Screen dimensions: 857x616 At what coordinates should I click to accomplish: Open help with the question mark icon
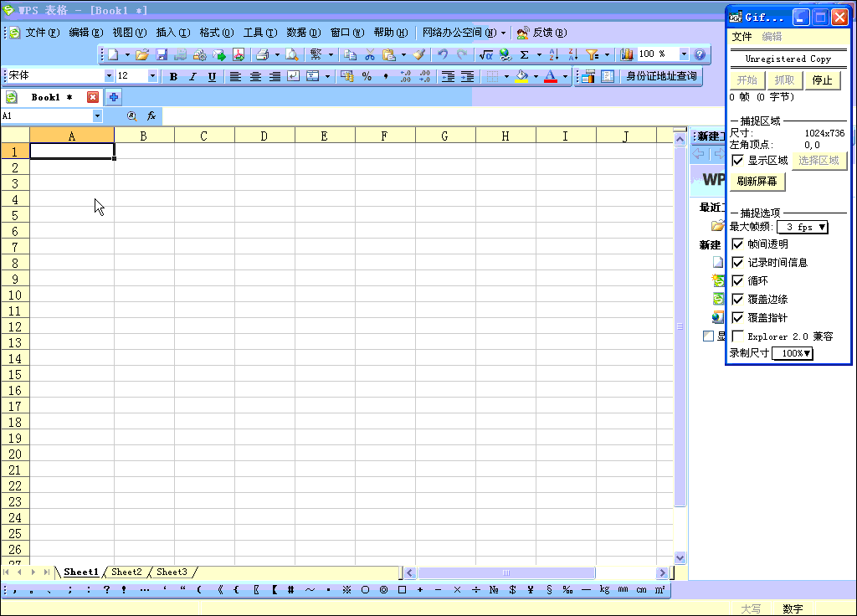(x=700, y=54)
